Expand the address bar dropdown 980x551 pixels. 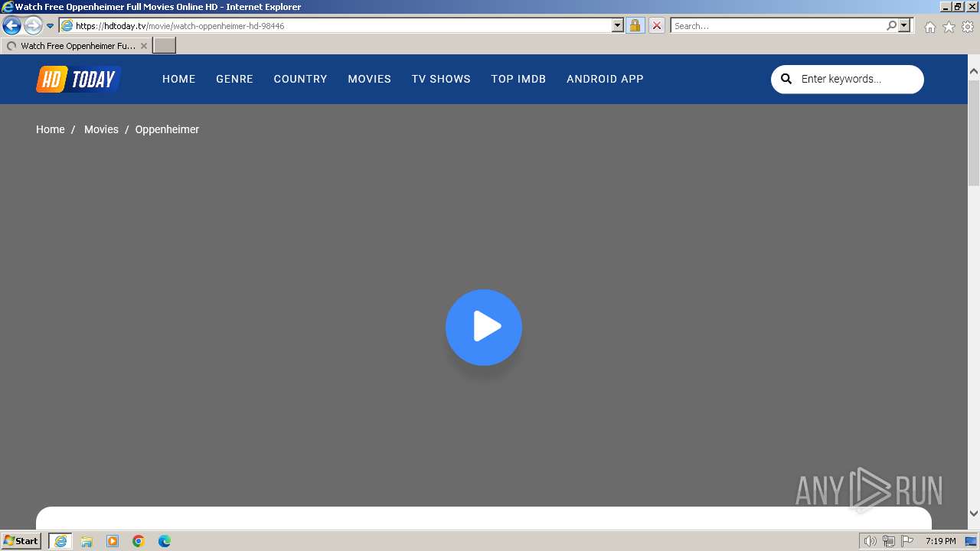pos(618,25)
